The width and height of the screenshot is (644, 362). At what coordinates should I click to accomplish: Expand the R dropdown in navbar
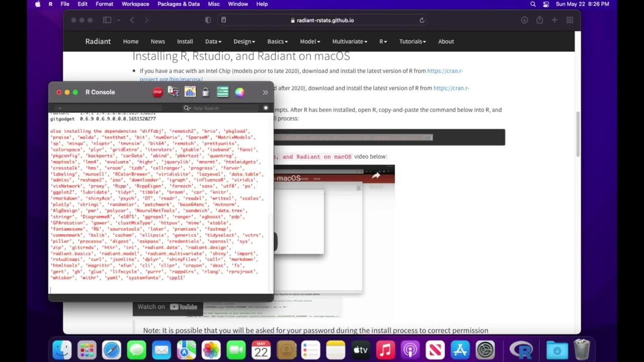pyautogui.click(x=383, y=41)
